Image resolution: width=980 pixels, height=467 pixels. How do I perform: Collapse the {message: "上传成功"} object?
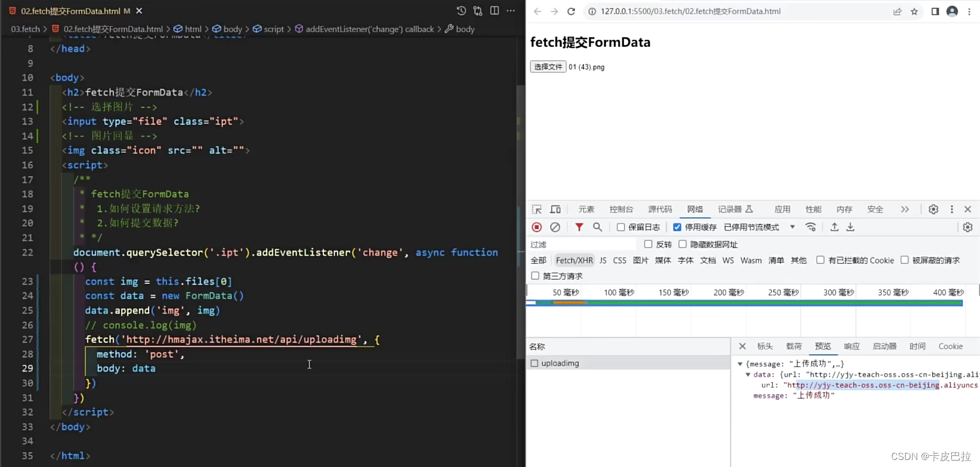[740, 364]
